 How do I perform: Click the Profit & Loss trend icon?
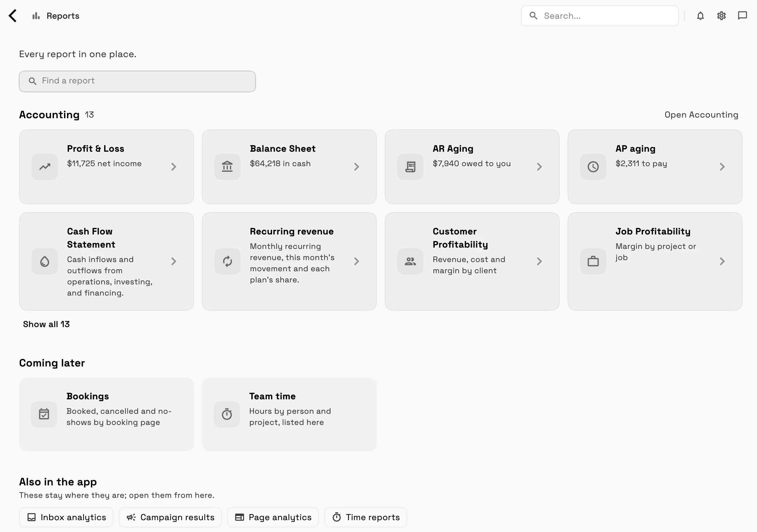tap(45, 167)
